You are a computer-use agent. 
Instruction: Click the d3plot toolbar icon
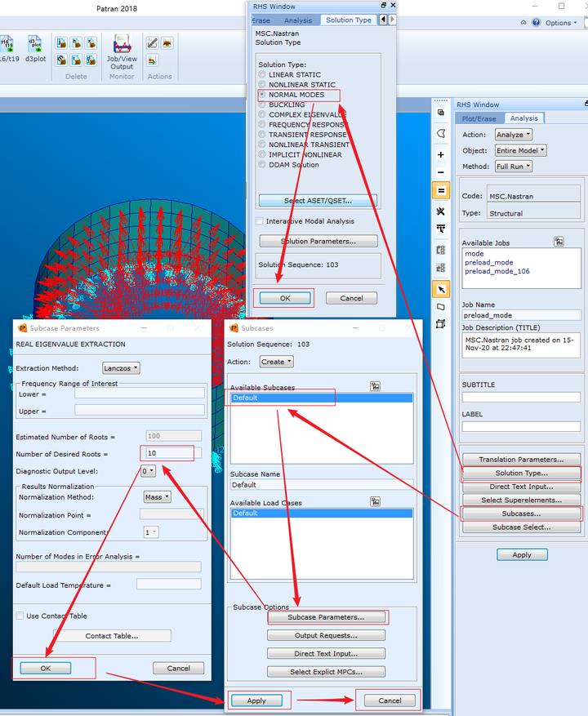point(35,44)
